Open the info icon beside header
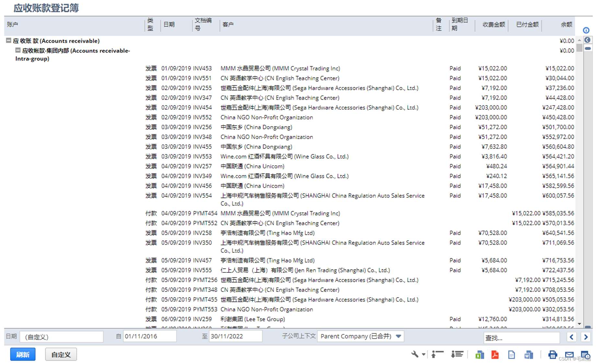This screenshot has width=596, height=364. (586, 30)
